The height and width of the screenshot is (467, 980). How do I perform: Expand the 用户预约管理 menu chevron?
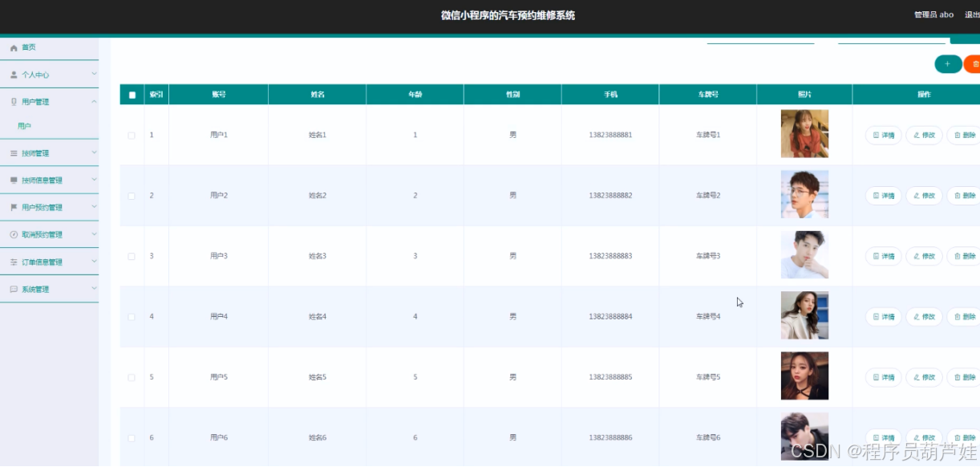coord(94,207)
